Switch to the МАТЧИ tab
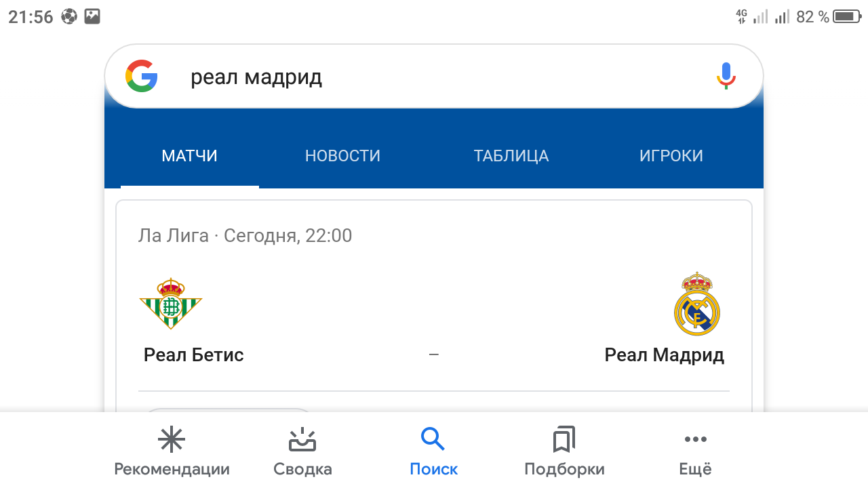 coord(189,156)
